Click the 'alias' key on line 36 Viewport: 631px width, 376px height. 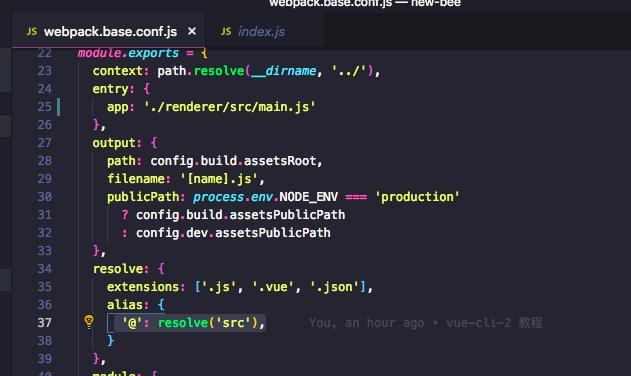[x=125, y=305]
